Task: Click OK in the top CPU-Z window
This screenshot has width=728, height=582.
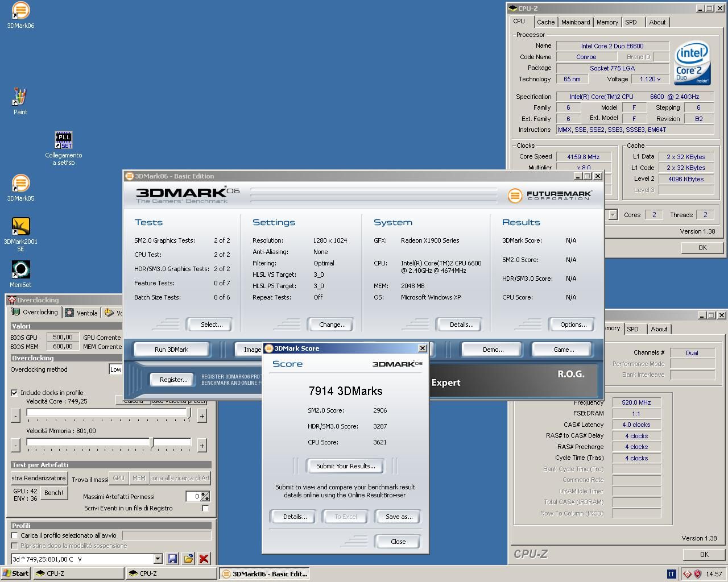Action: coord(702,247)
